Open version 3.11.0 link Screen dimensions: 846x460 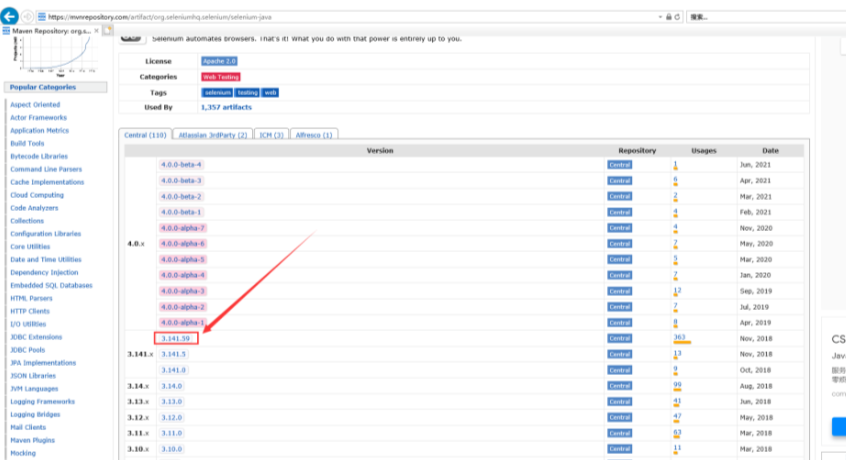(172, 433)
